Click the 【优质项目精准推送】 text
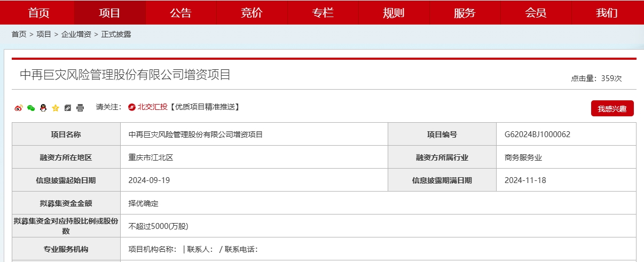The width and height of the screenshot is (644, 262). pyautogui.click(x=204, y=107)
